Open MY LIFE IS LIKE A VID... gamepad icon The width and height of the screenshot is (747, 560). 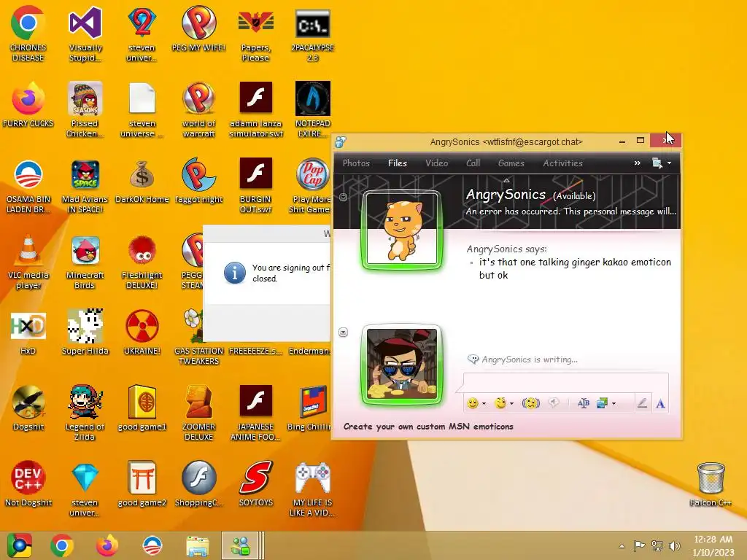312,489
